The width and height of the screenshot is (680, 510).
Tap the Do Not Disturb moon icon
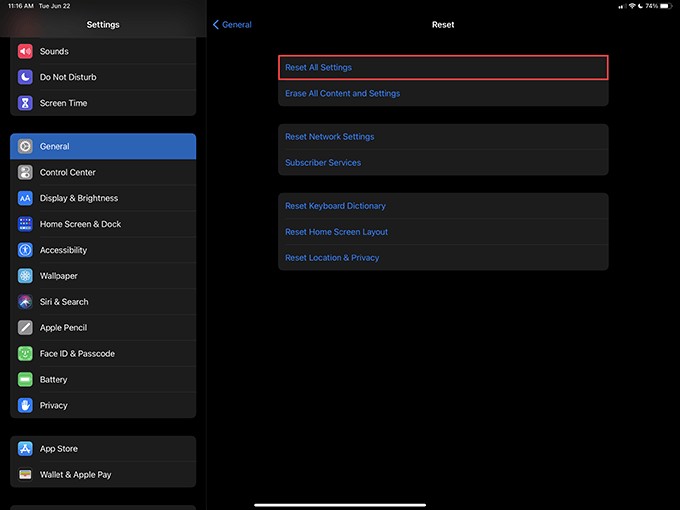tap(25, 77)
